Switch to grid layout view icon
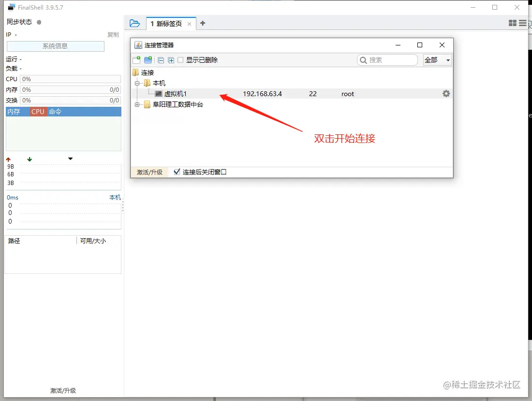This screenshot has width=532, height=401. coord(513,23)
